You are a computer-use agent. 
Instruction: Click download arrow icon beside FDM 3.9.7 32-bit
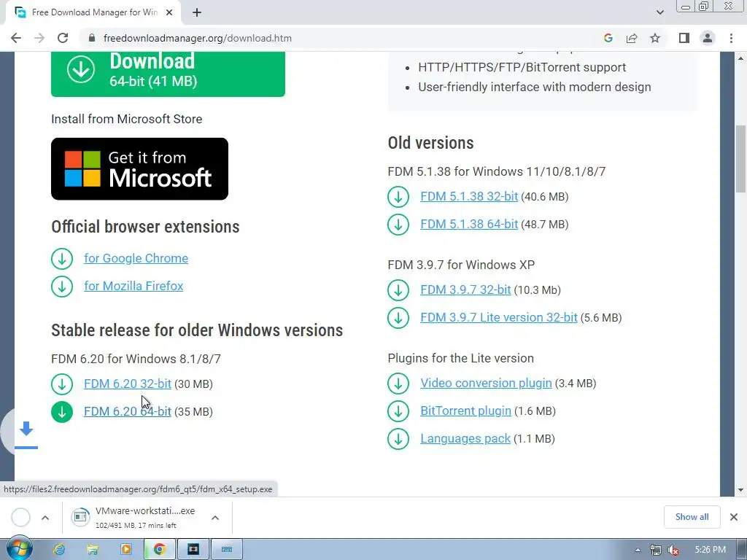398,290
